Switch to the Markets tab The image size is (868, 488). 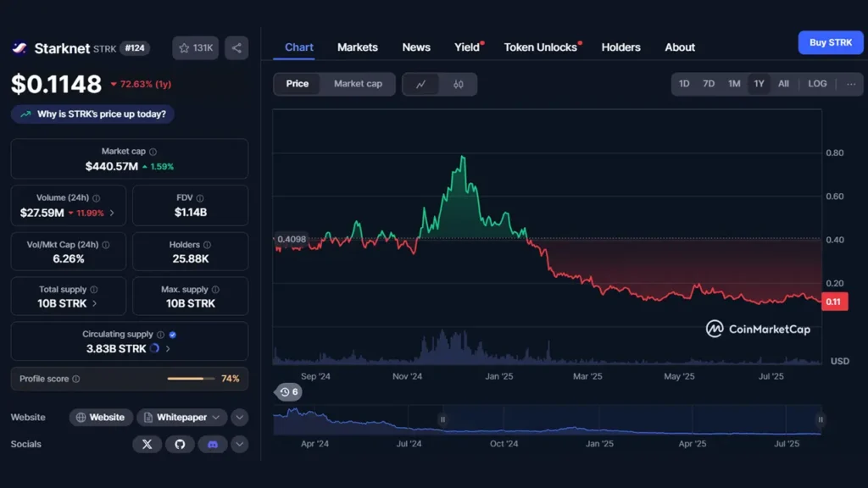358,47
